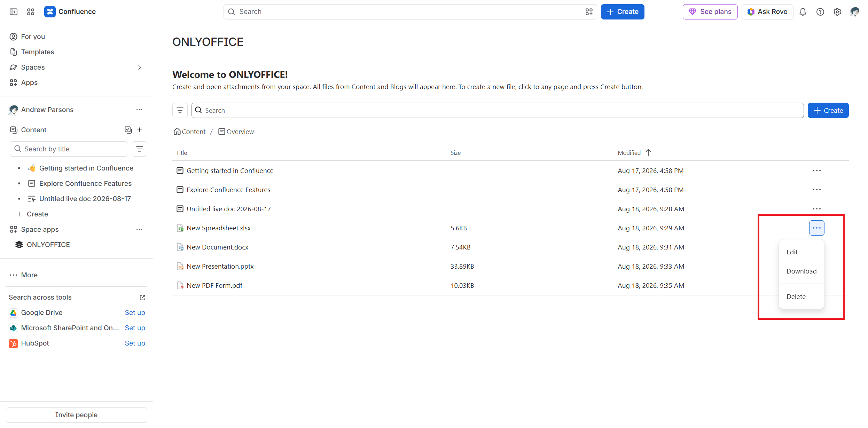This screenshot has height=428, width=868.
Task: Click Ask Rovo button
Action: click(767, 12)
